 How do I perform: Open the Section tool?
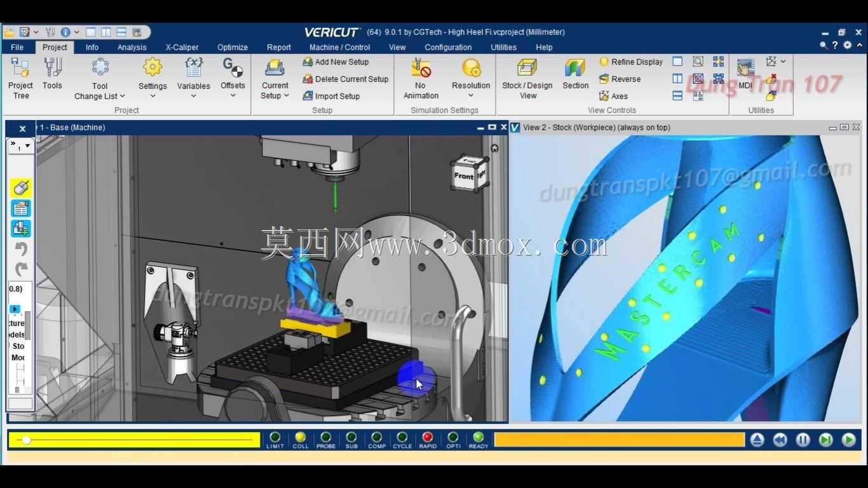coord(575,74)
